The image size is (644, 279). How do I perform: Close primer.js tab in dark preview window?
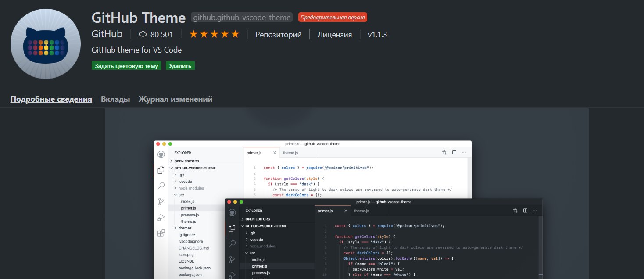point(346,211)
